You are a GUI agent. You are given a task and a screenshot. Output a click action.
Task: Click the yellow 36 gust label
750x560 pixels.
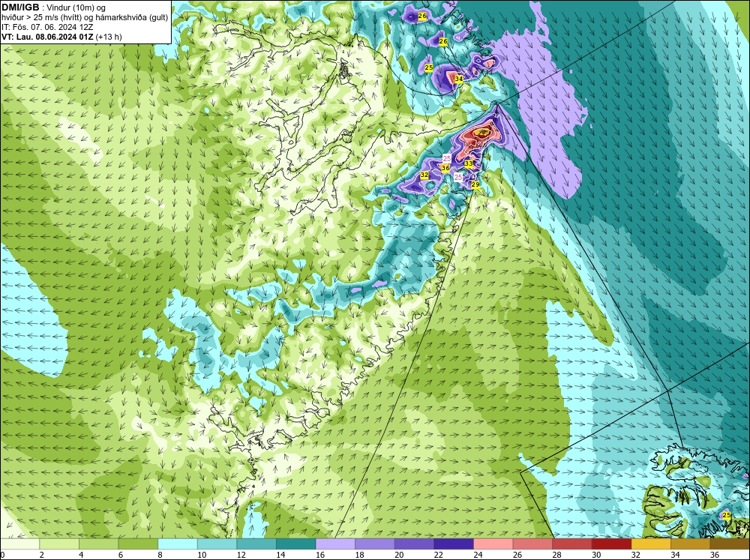445,168
